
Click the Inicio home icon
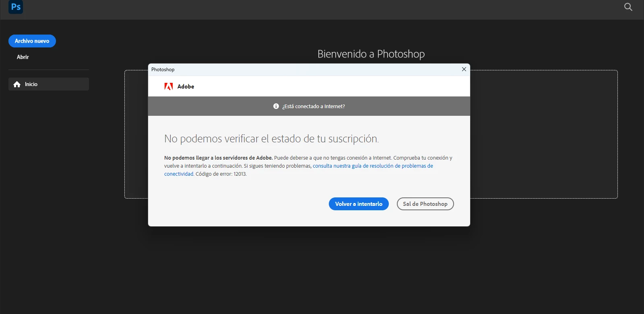[17, 84]
